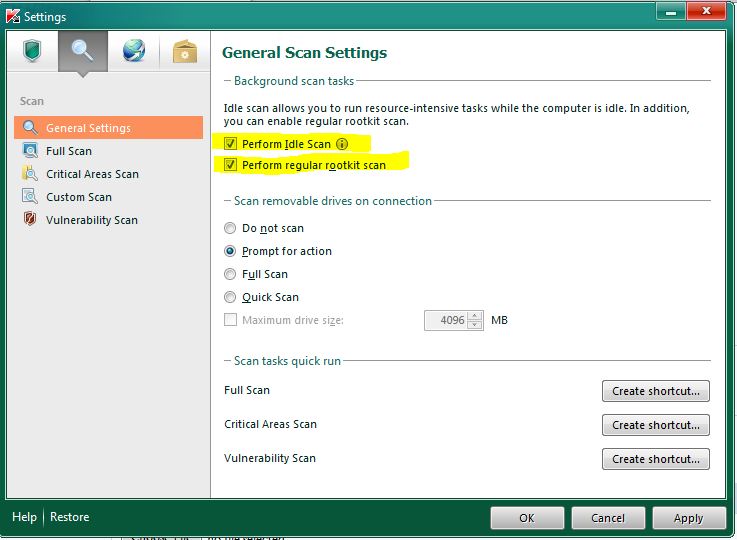This screenshot has height=540, width=737.
Task: Click the General Settings magnifier icon
Action: (x=30, y=127)
